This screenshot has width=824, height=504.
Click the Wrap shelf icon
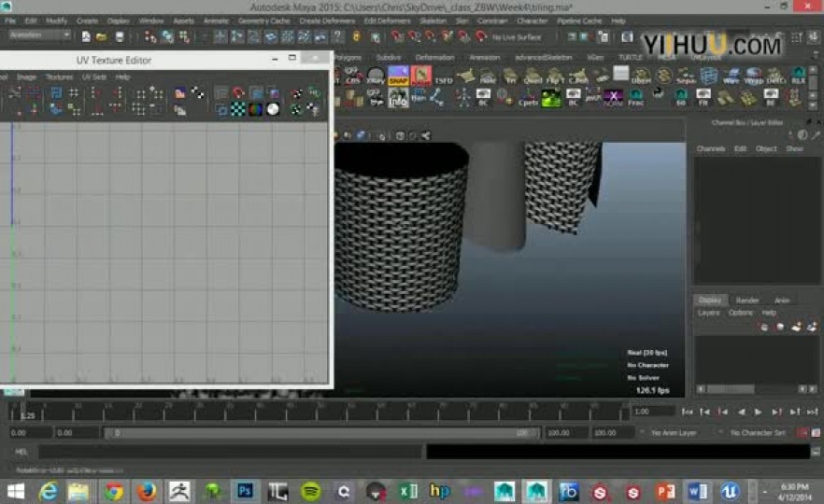754,77
